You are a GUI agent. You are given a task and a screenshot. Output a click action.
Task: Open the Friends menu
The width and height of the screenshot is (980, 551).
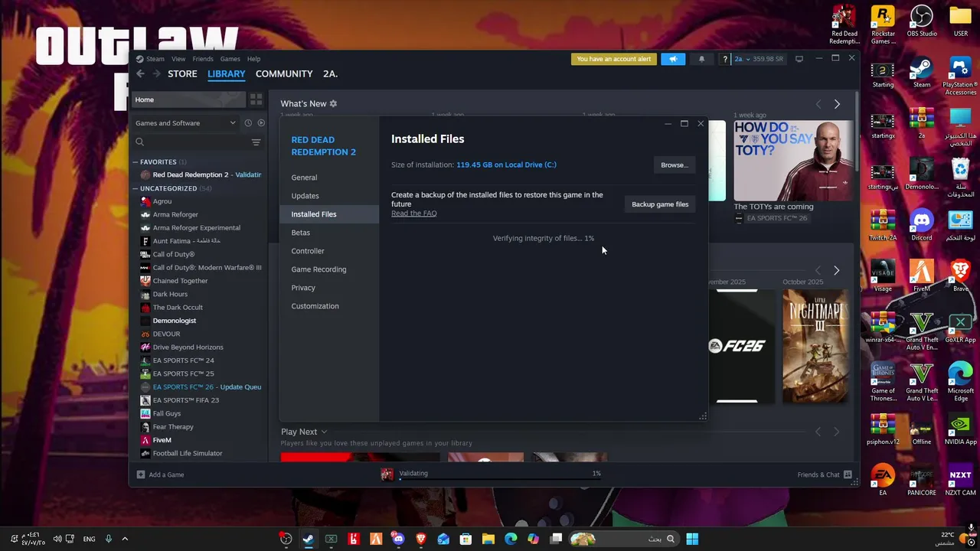(x=203, y=59)
